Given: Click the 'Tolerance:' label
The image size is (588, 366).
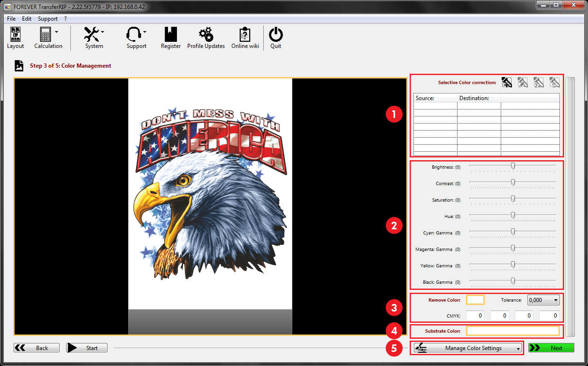Looking at the screenshot, I should 512,300.
